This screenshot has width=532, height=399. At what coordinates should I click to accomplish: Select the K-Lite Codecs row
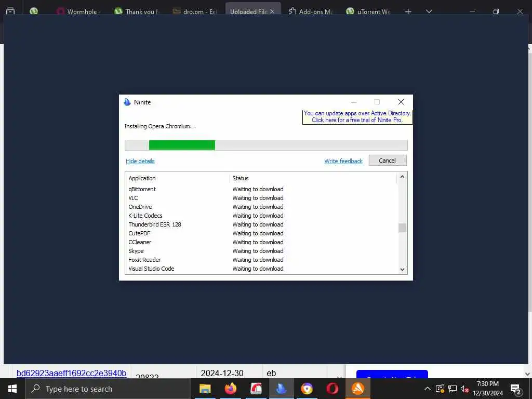pyautogui.click(x=261, y=216)
